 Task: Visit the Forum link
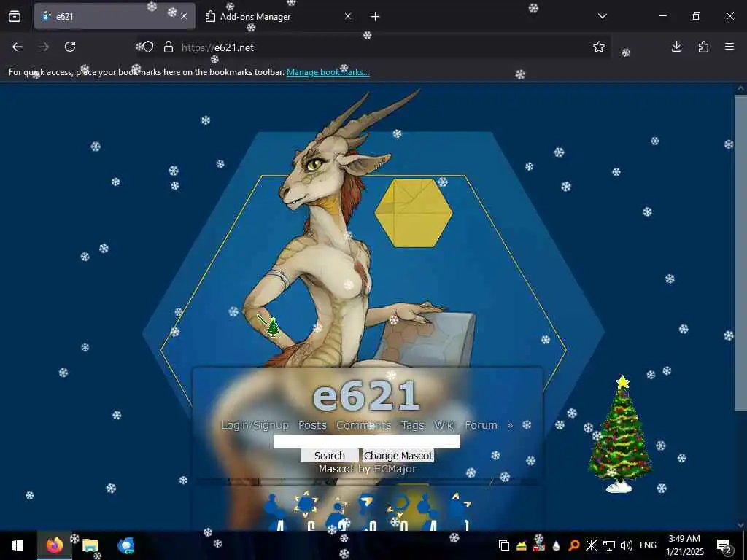point(481,425)
